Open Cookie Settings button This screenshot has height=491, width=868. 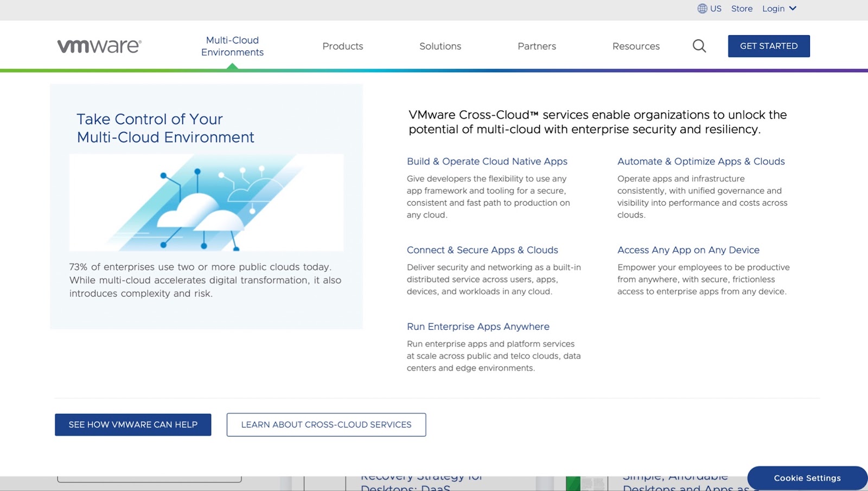[x=807, y=478]
